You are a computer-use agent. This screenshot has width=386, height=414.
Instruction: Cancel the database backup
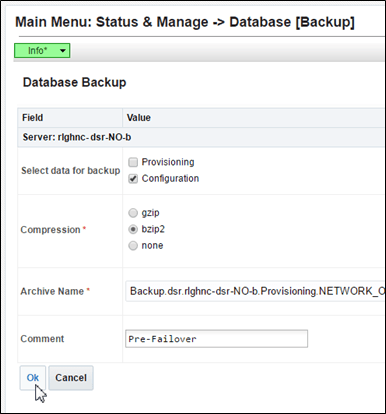click(71, 378)
